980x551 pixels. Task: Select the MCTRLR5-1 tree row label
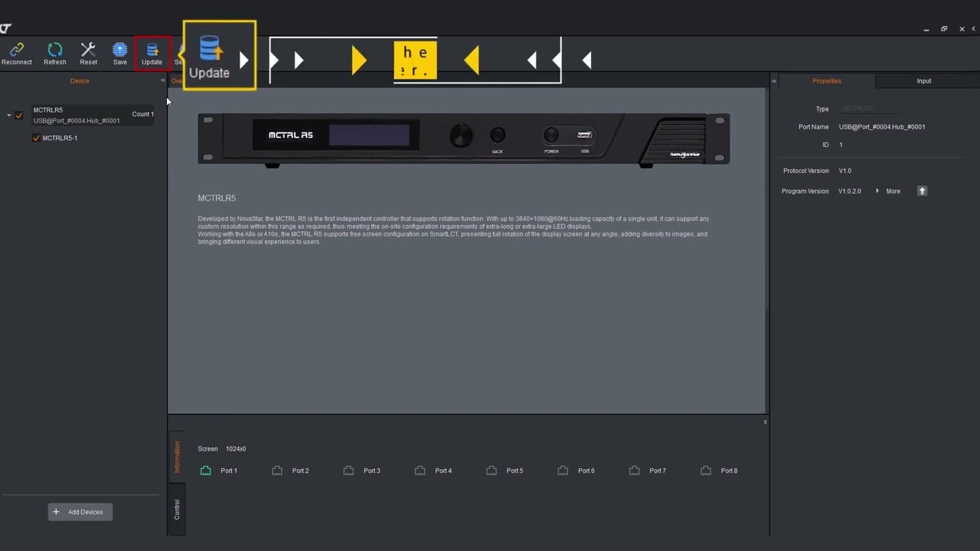coord(60,139)
